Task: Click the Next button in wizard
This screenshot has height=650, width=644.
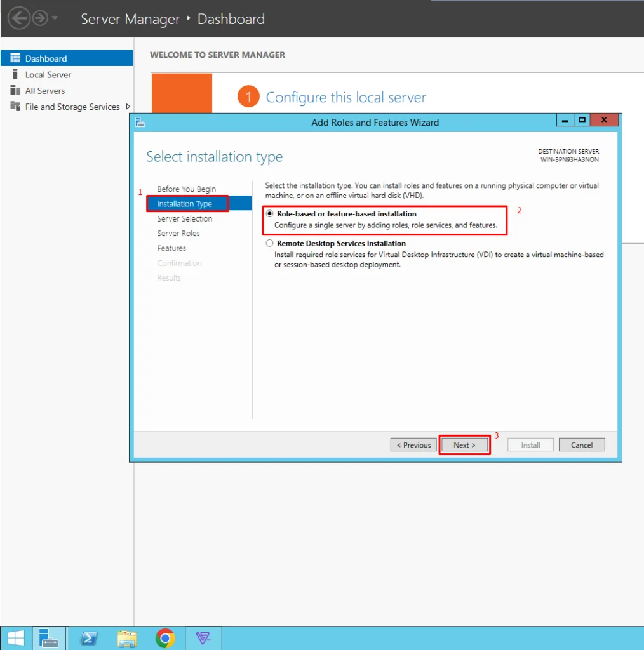Action: pyautogui.click(x=464, y=445)
